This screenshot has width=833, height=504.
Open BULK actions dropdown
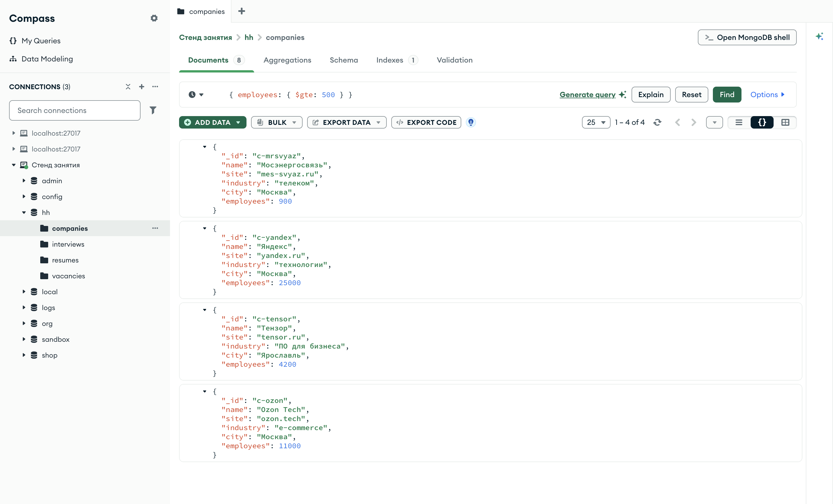(277, 122)
